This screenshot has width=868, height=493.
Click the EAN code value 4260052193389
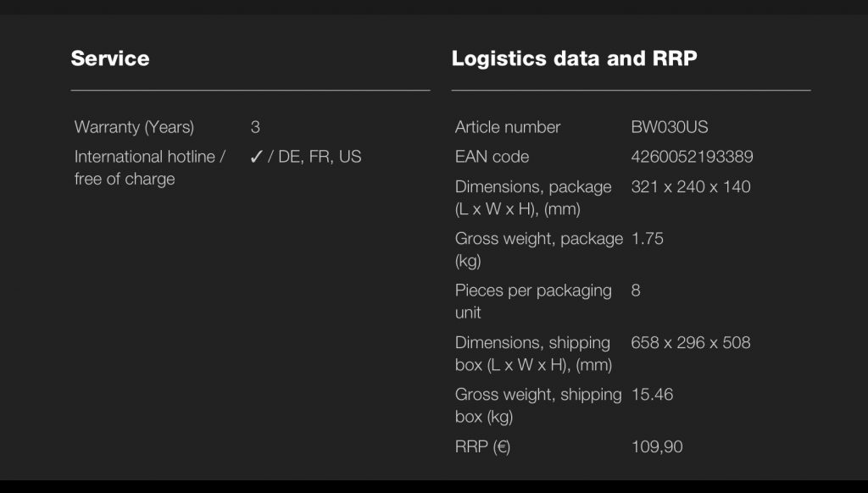pyautogui.click(x=692, y=157)
